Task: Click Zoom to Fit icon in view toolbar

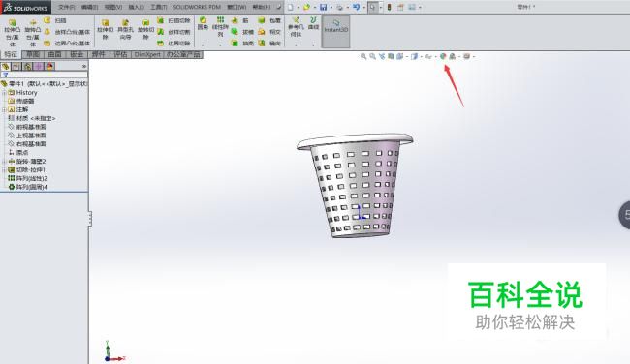Action: (363, 56)
